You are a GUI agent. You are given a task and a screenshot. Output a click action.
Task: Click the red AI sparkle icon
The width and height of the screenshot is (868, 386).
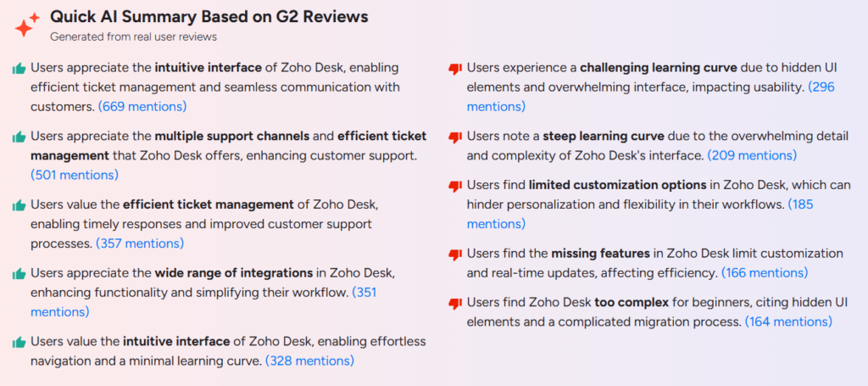coord(27,25)
